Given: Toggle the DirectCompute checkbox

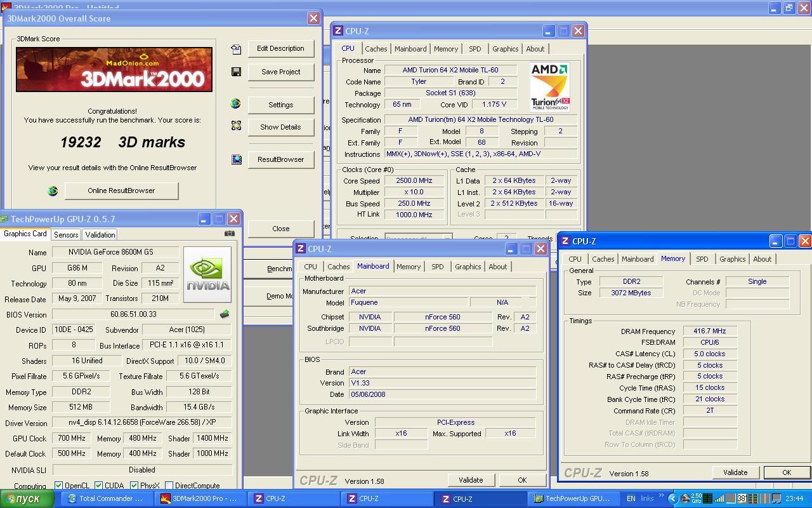Looking at the screenshot, I should [x=169, y=486].
